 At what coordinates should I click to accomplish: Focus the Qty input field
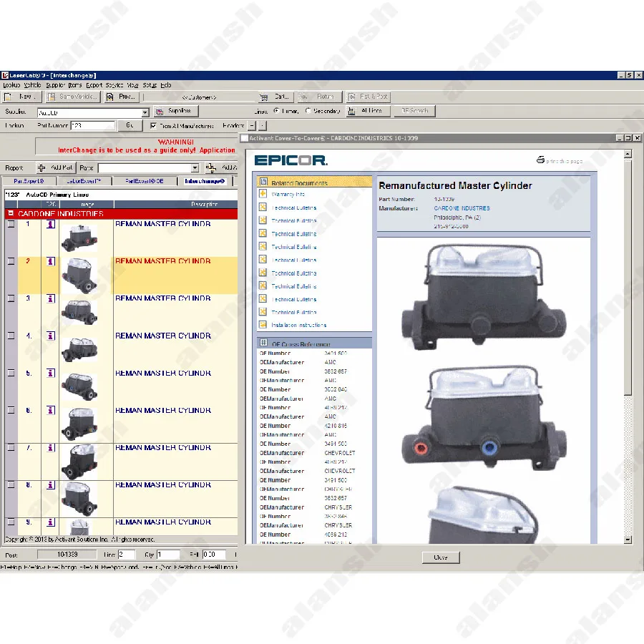point(168,555)
